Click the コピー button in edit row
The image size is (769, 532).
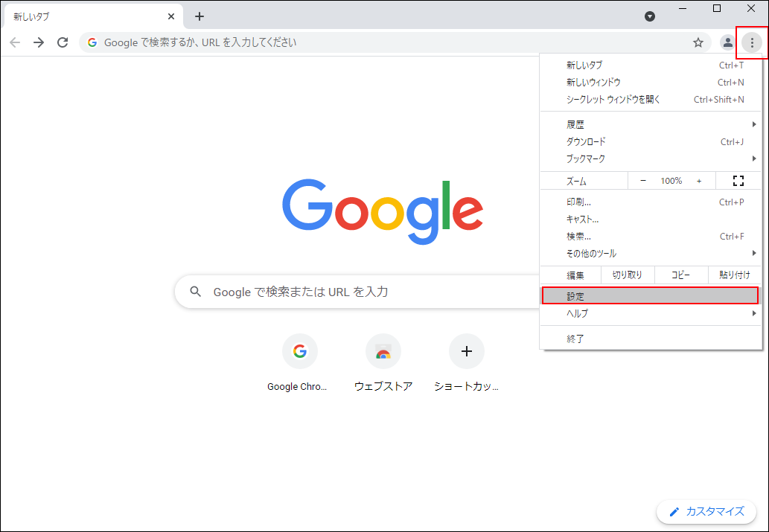coord(680,275)
